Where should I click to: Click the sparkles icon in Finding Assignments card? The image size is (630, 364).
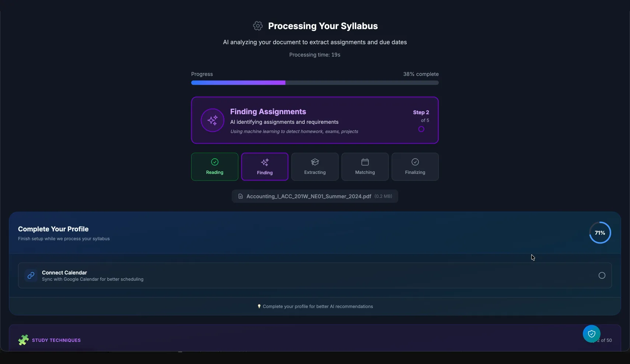[x=213, y=120]
